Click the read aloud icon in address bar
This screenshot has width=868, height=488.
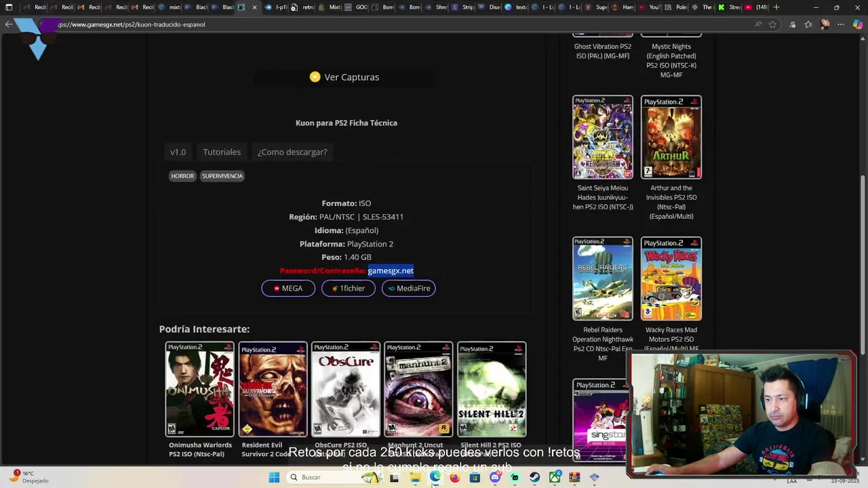757,24
